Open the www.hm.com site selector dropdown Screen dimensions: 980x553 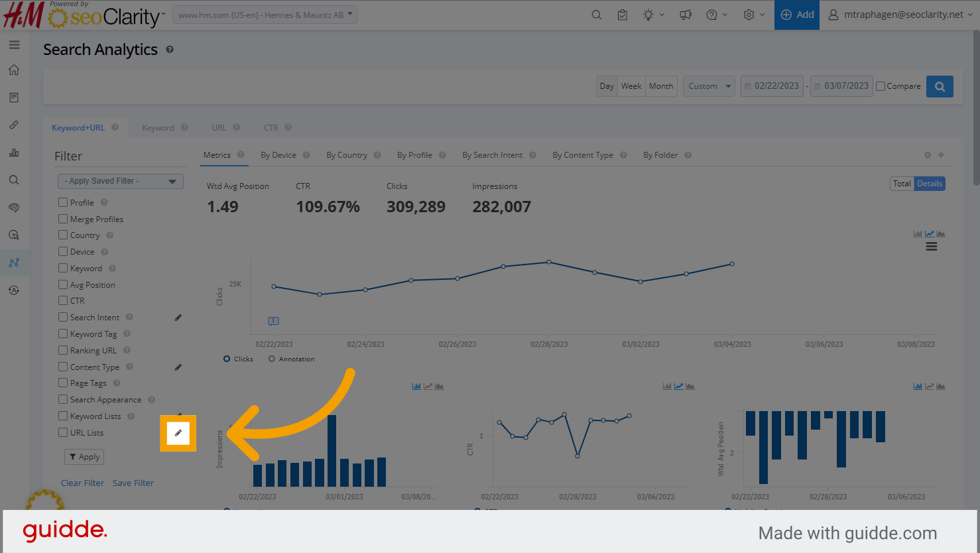tap(265, 15)
